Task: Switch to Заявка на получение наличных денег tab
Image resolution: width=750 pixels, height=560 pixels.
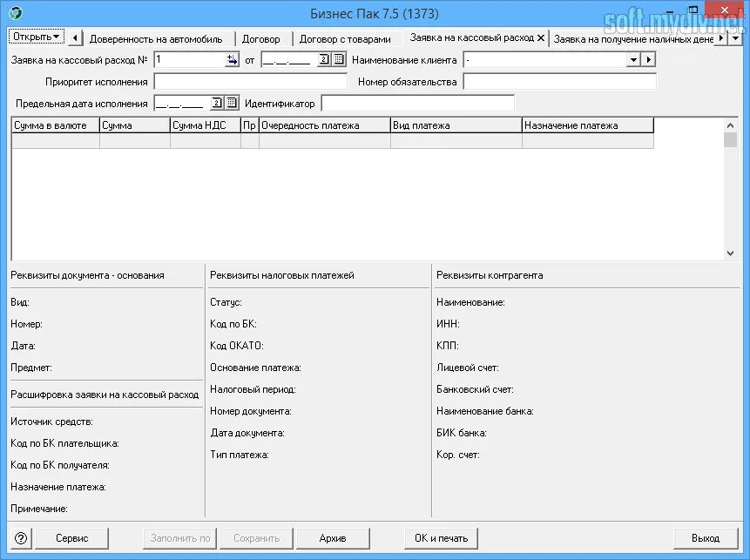Action: click(x=633, y=39)
